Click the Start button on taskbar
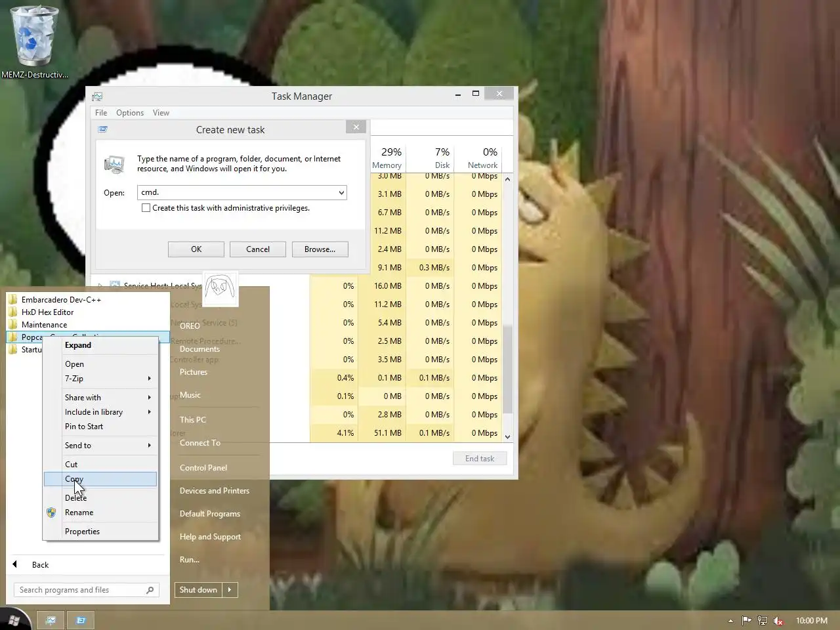Screen dimensions: 840x630 pyautogui.click(x=13, y=620)
